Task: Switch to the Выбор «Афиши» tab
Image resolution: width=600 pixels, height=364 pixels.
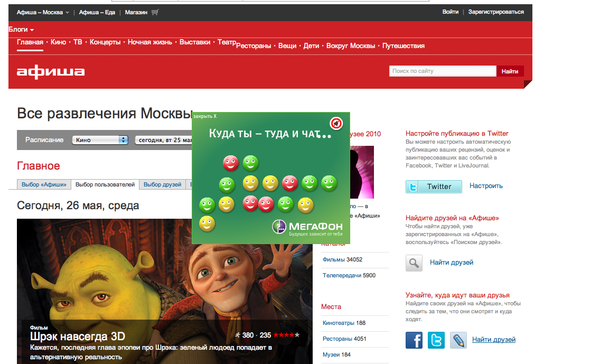Action: 44,184
